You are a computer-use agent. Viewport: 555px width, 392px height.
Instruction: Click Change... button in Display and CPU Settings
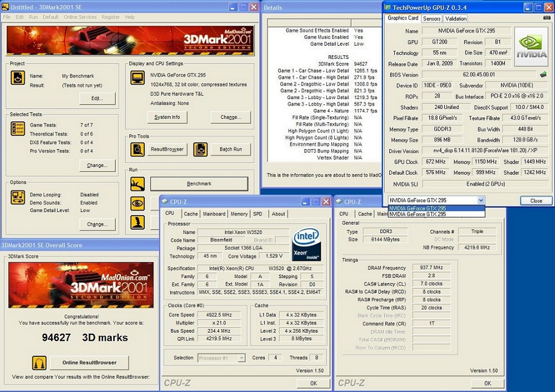(x=231, y=117)
